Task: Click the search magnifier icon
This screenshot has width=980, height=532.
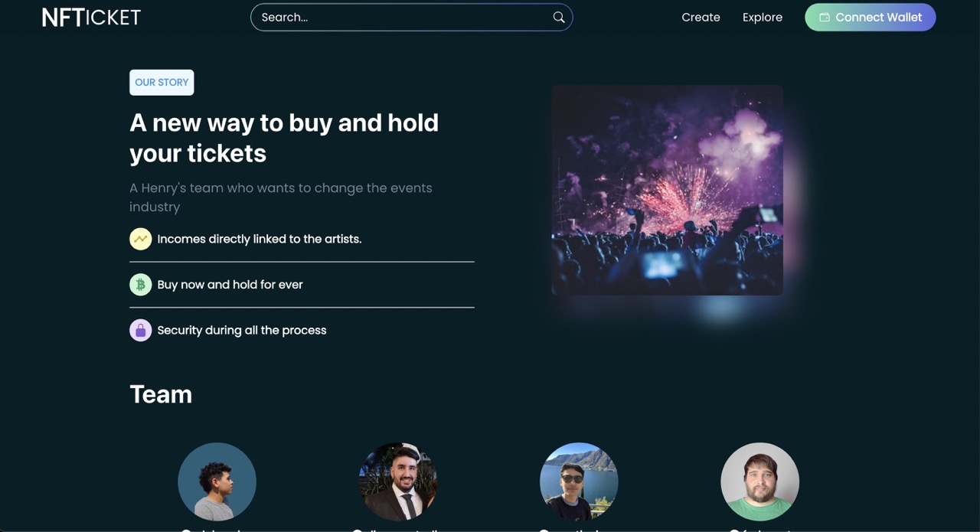Action: 559,17
